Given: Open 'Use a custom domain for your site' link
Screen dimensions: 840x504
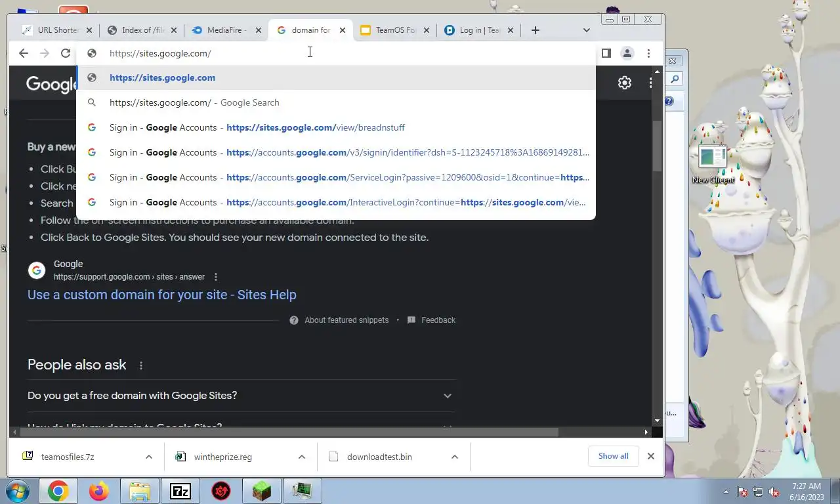Looking at the screenshot, I should tap(162, 295).
